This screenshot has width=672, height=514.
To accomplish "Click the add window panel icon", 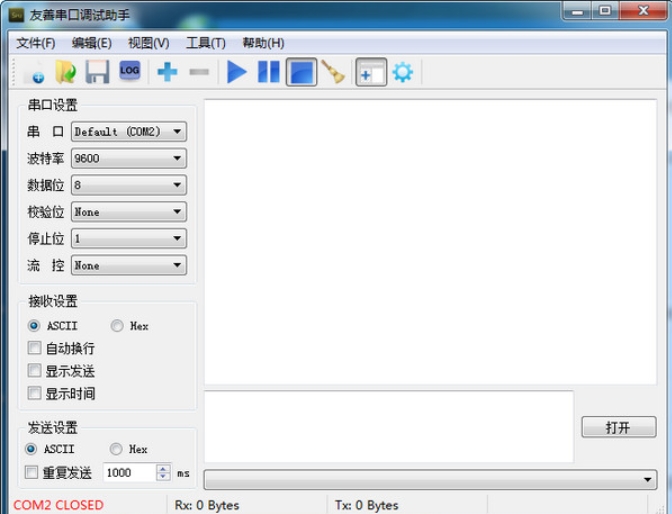I will pos(371,72).
